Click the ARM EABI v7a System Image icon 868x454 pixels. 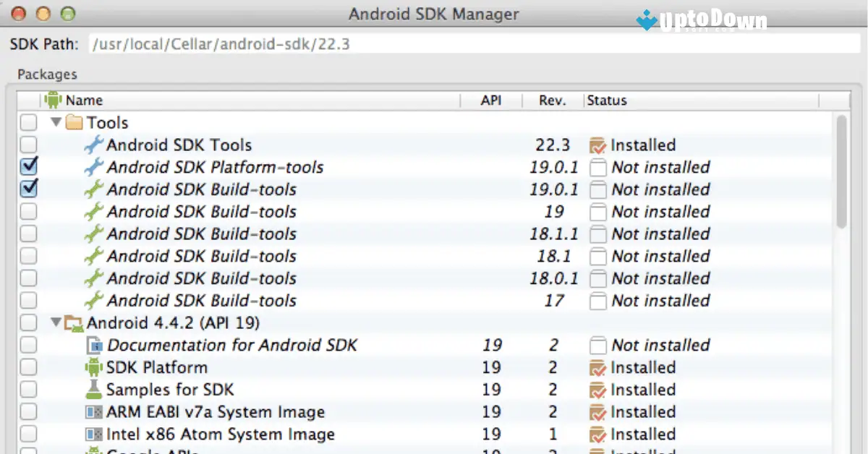pos(95,412)
